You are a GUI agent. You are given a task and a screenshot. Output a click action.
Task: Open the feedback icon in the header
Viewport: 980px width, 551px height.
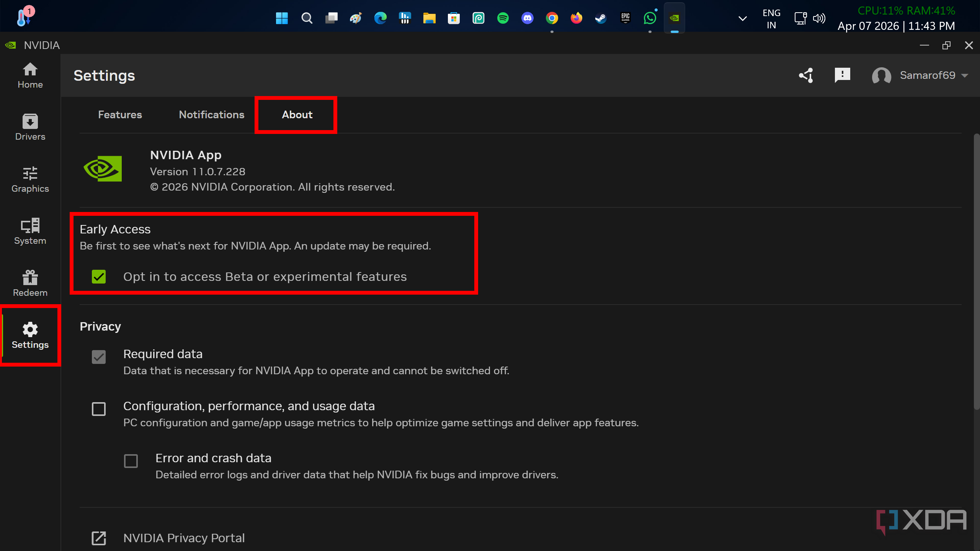(842, 75)
